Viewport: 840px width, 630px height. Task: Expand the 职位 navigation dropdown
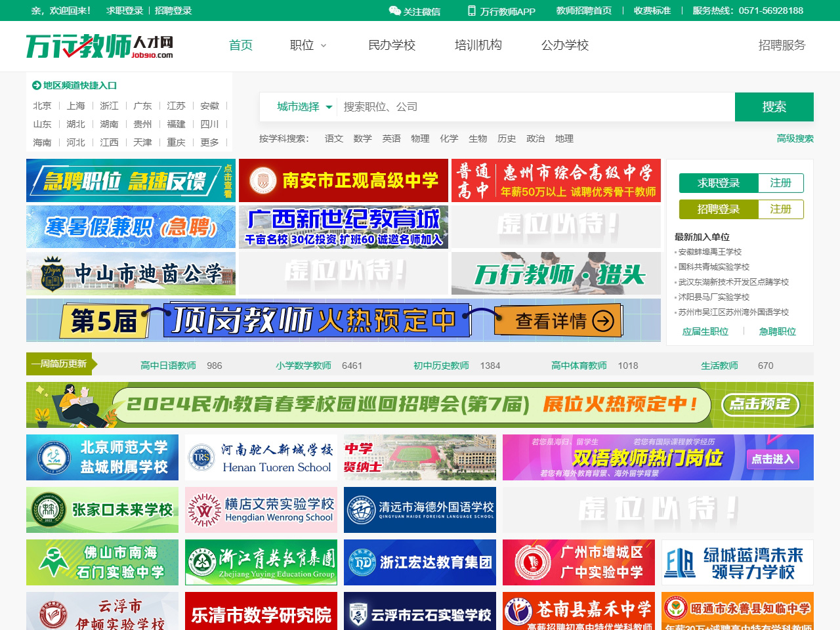tap(308, 45)
